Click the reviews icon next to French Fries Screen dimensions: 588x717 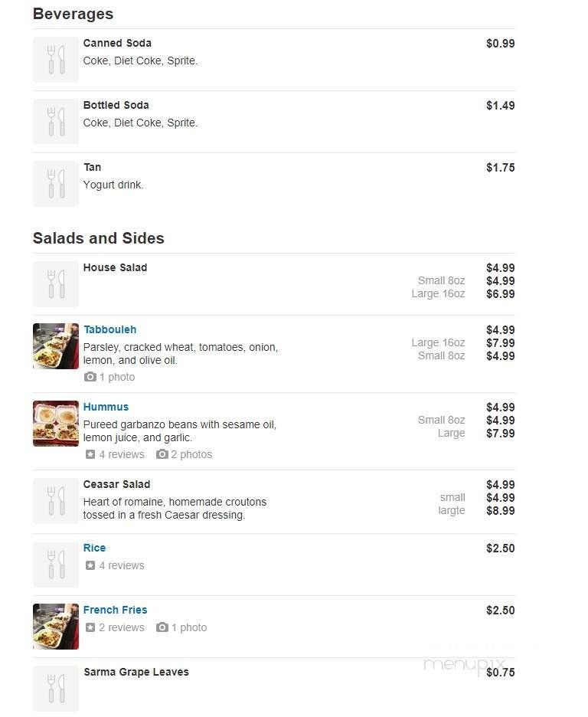[91, 627]
